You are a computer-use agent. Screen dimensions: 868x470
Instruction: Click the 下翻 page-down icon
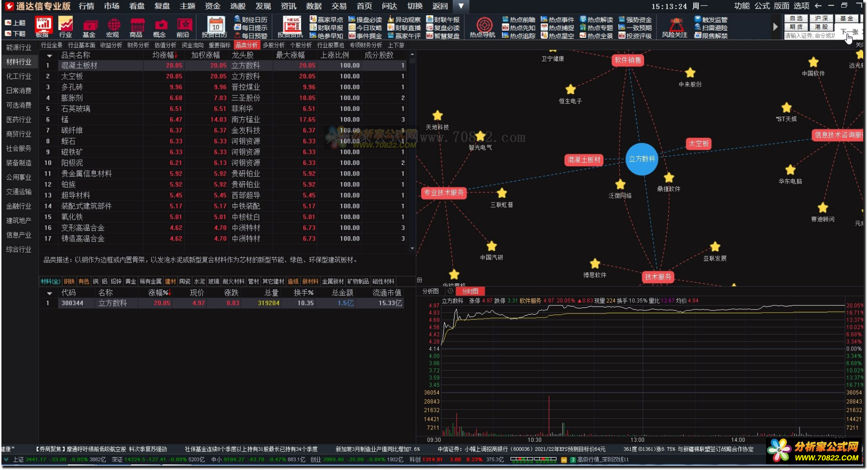15,33
